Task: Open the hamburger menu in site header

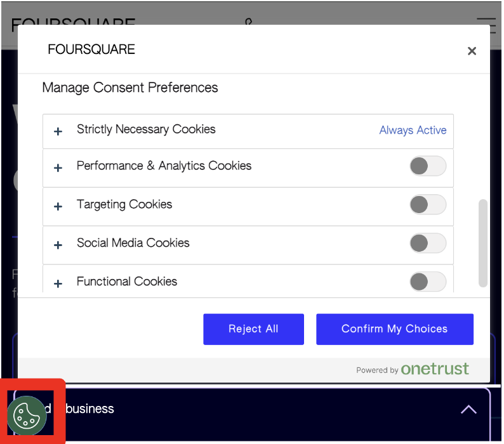Action: pos(486,24)
